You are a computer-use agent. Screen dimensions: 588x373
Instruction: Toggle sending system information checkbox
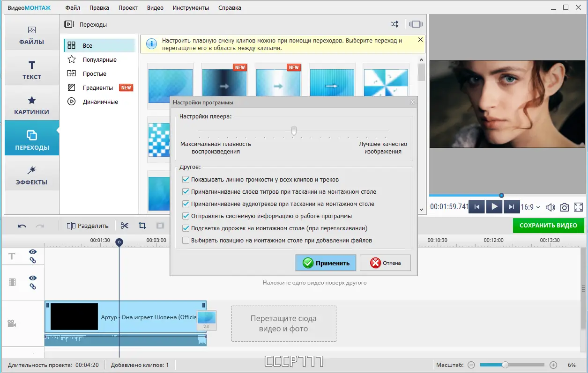pos(186,216)
